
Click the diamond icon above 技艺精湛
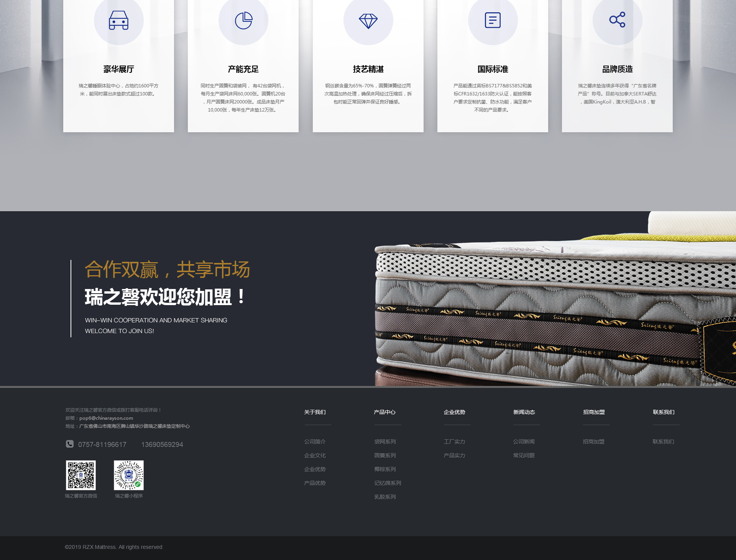pyautogui.click(x=368, y=20)
